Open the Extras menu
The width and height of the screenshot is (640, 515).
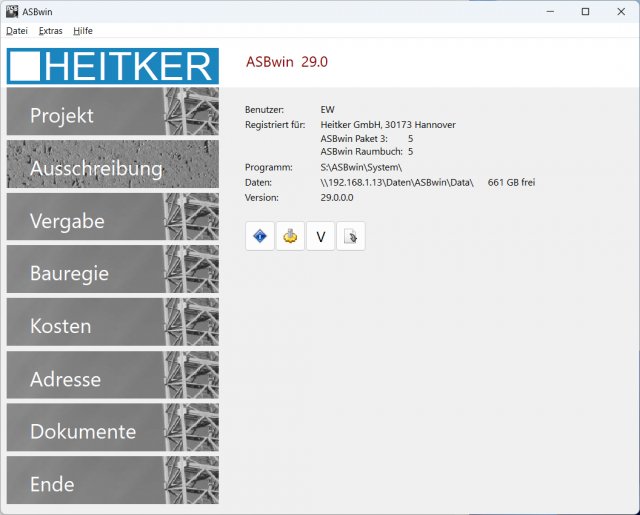[50, 31]
